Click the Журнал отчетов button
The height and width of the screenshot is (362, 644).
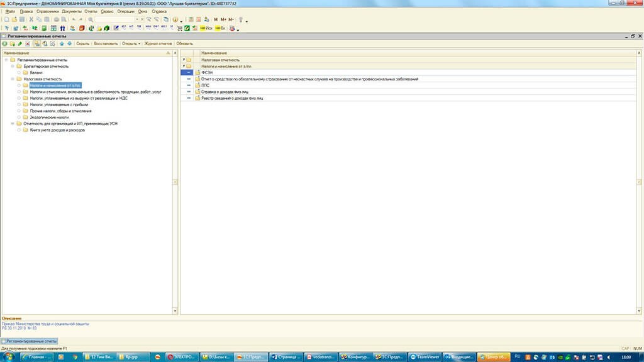click(x=158, y=43)
